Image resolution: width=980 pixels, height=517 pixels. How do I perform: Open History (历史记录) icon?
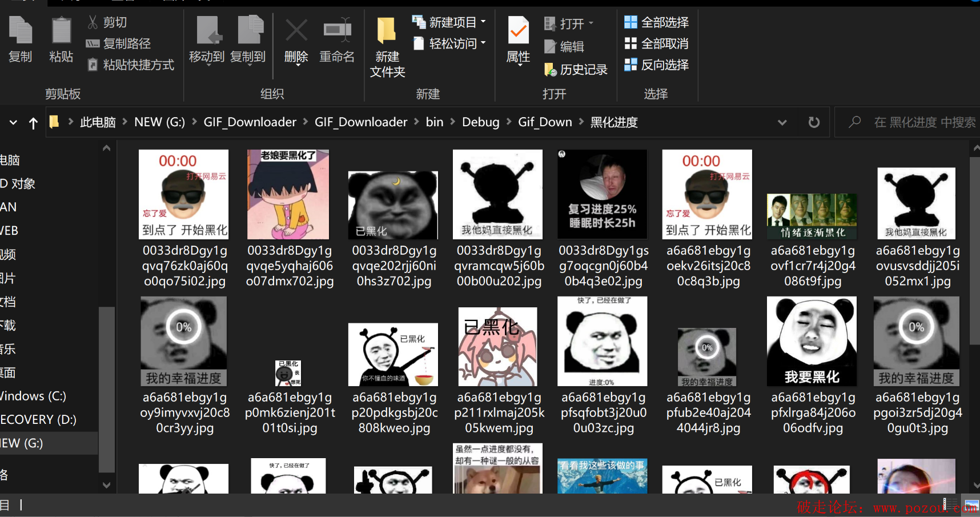(x=551, y=70)
